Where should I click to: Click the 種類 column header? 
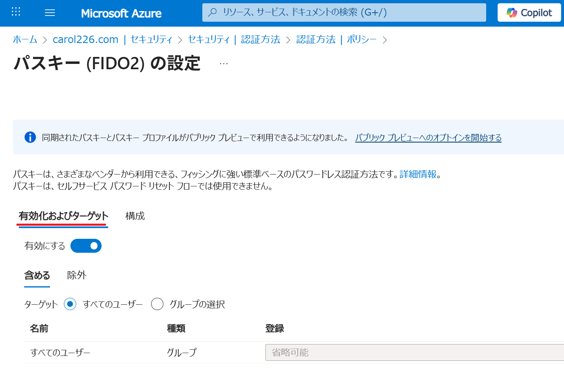point(176,329)
